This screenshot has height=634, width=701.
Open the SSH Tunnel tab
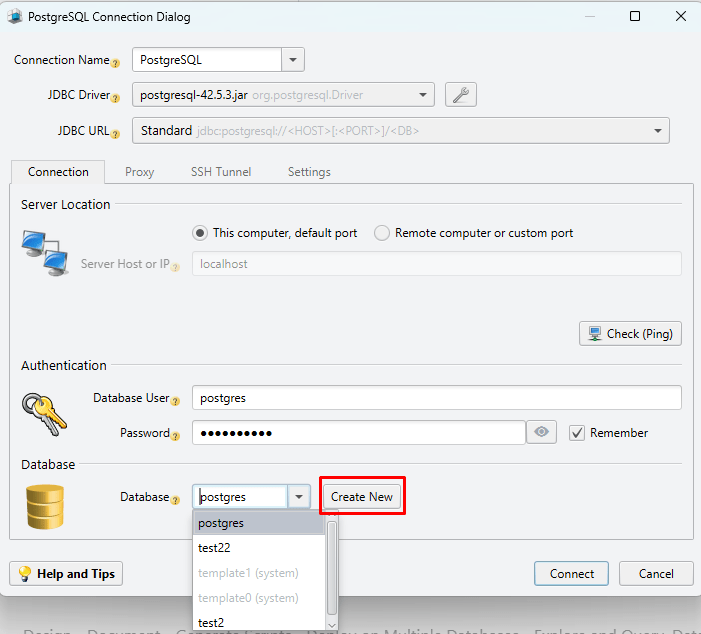pos(221,172)
